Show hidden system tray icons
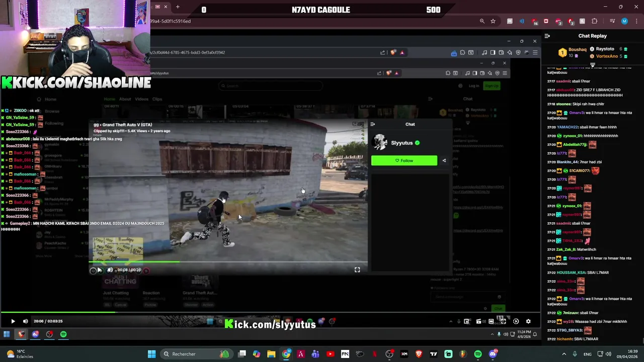 click(564, 354)
